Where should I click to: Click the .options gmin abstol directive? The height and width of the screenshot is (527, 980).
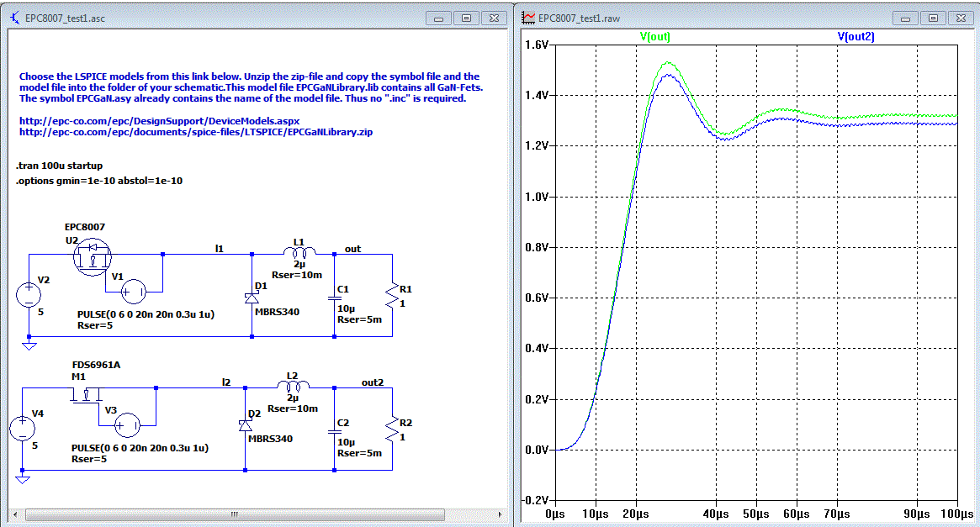click(99, 181)
